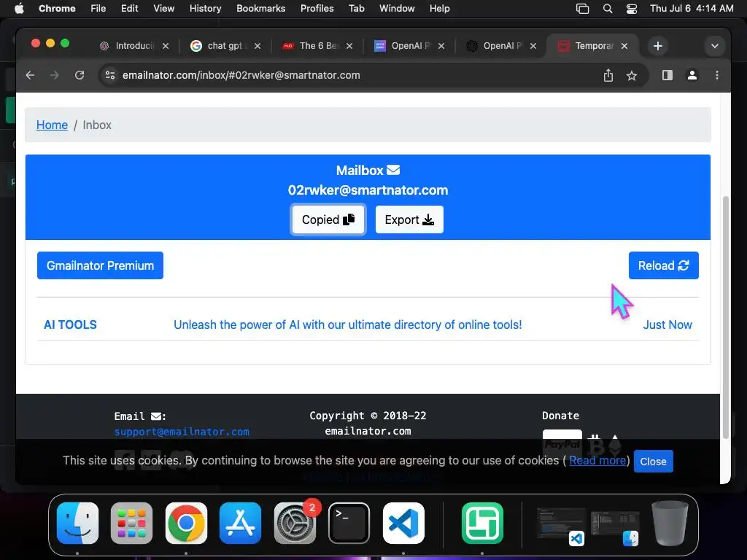This screenshot has height=560, width=747.
Task: Close the Temporar tab
Action: (624, 46)
